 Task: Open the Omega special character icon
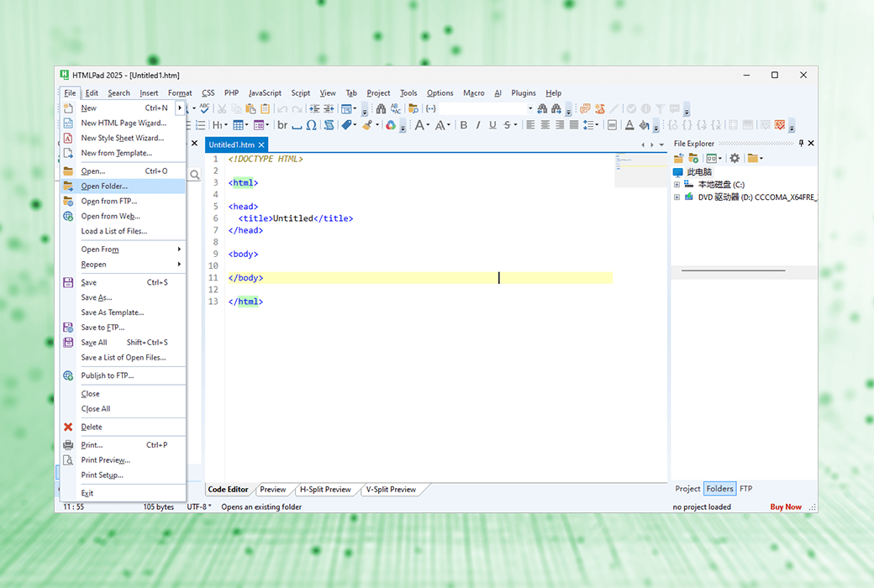click(312, 125)
